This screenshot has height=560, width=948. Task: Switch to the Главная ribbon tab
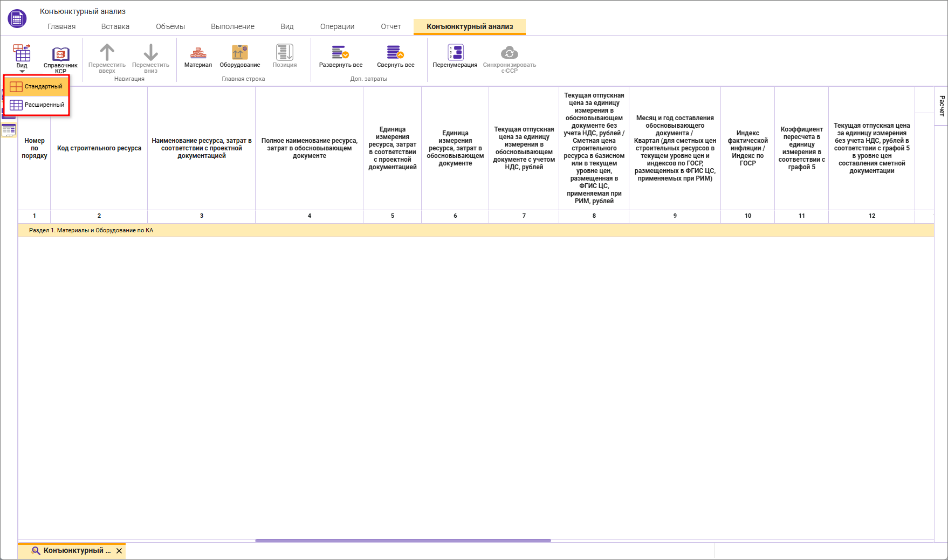61,26
